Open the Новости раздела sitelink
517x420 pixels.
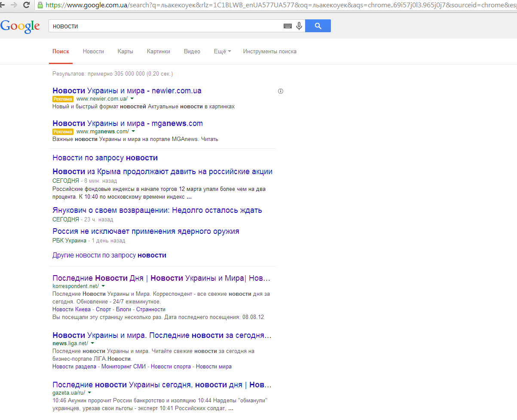(74, 367)
